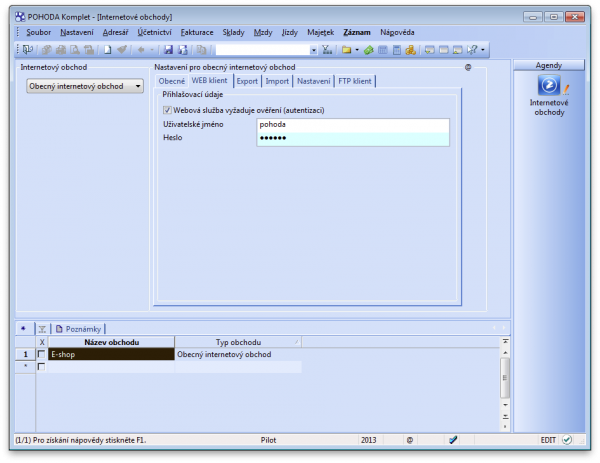Toggle Webová služba vyžaduje ověření checkbox
Image resolution: width=600 pixels, height=463 pixels.
tap(167, 110)
